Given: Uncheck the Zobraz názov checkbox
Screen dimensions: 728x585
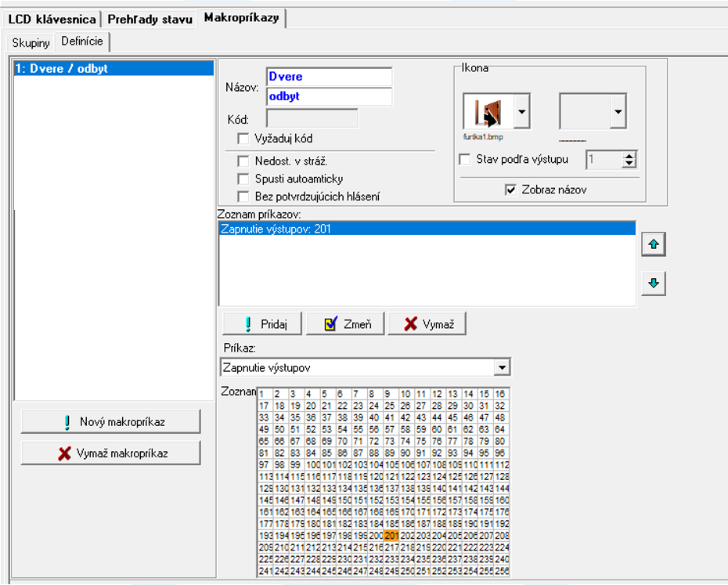Looking at the screenshot, I should pos(511,190).
